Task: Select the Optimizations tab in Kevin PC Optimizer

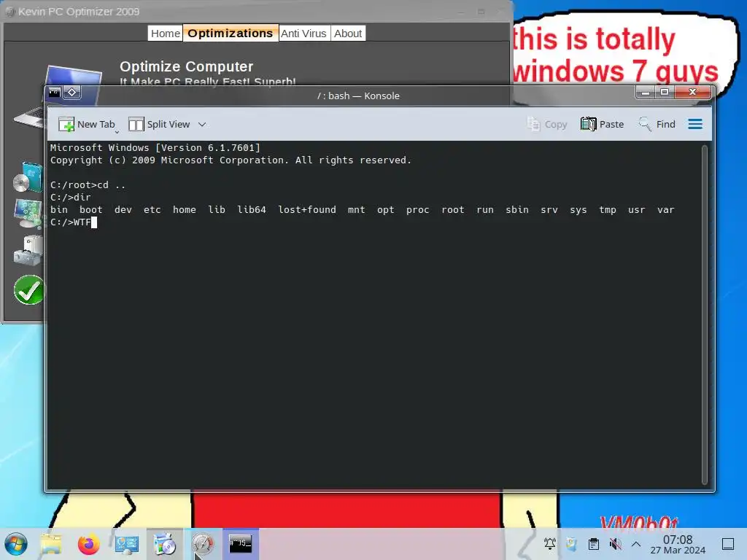Action: [230, 34]
